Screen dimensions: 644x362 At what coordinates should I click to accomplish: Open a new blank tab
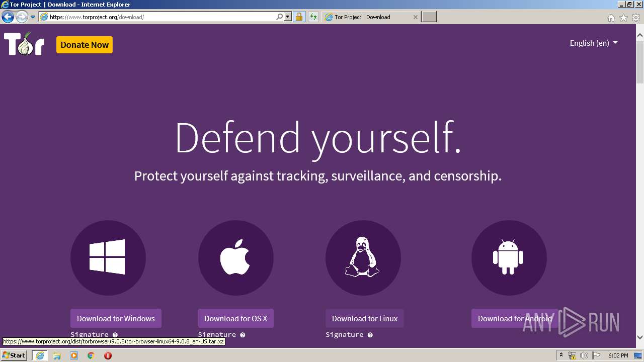point(429,17)
